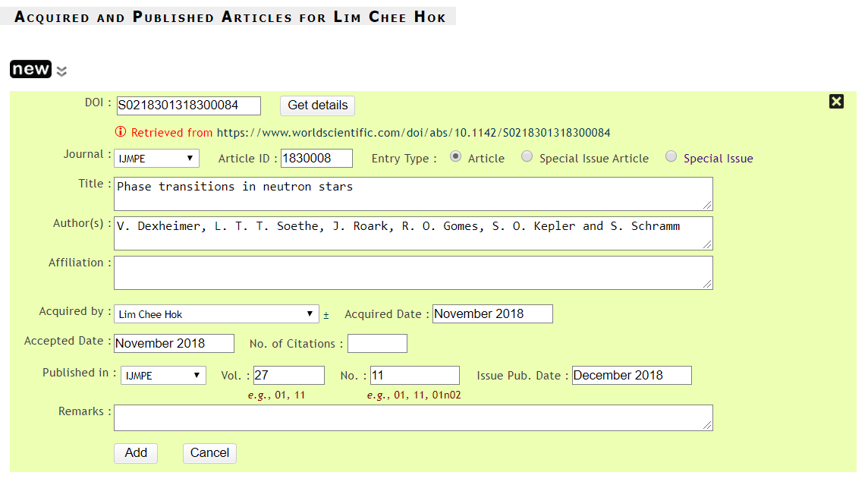Image resolution: width=868 pixels, height=485 pixels.
Task: Focus the Affiliation text area
Action: coord(413,272)
